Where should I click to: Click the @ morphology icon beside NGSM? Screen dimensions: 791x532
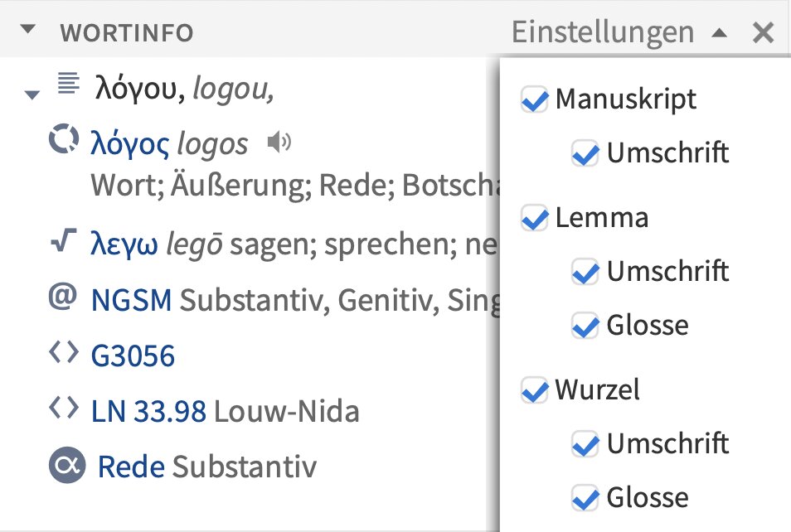(63, 296)
